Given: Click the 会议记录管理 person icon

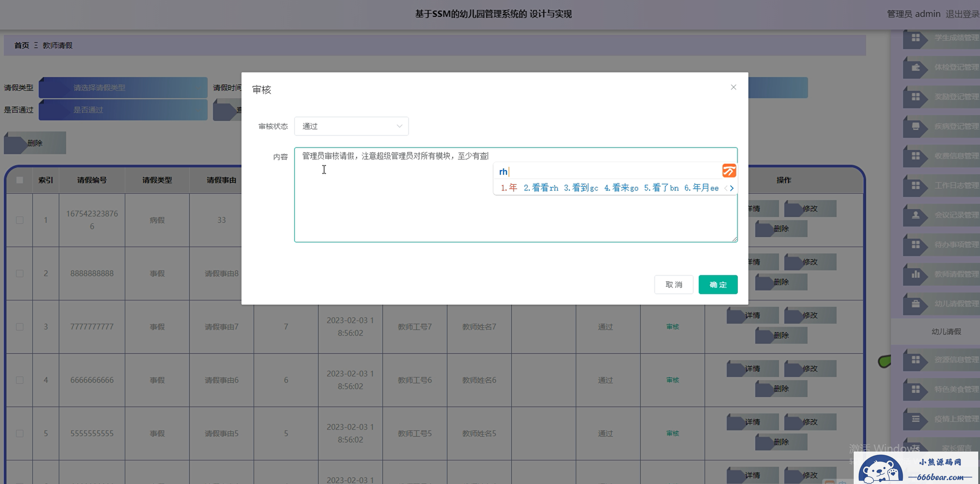Looking at the screenshot, I should tap(915, 215).
